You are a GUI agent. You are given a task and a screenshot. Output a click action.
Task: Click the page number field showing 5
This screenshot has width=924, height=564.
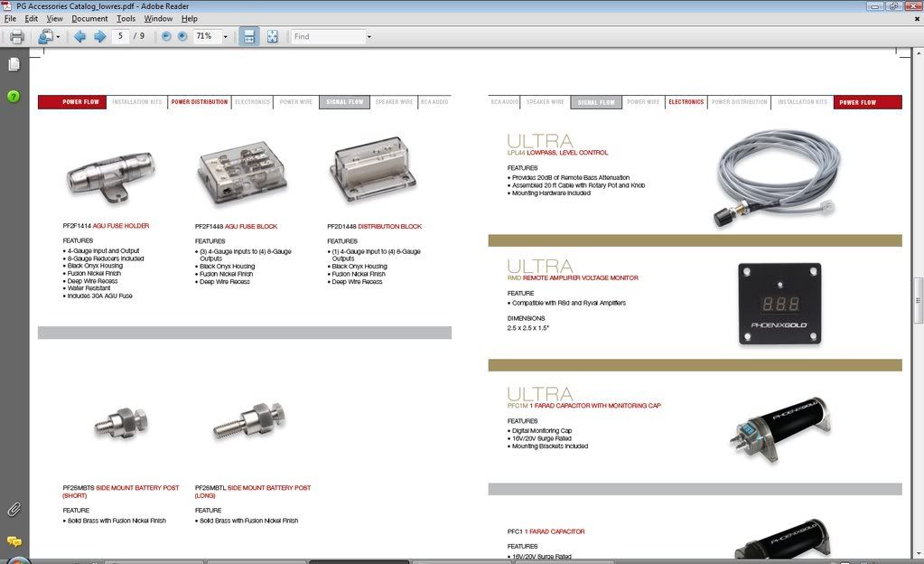coord(120,36)
